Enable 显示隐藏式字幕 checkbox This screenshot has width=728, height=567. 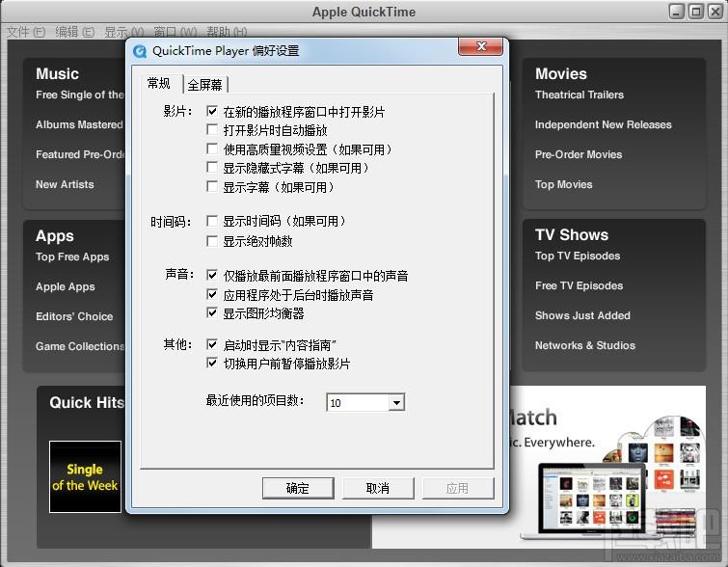click(212, 167)
